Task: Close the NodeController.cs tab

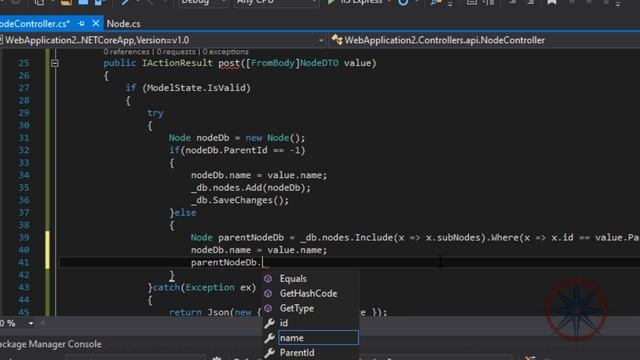Action: point(96,23)
